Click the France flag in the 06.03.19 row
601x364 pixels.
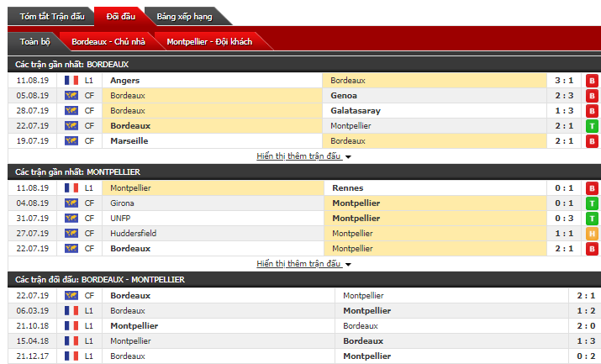pyautogui.click(x=71, y=311)
